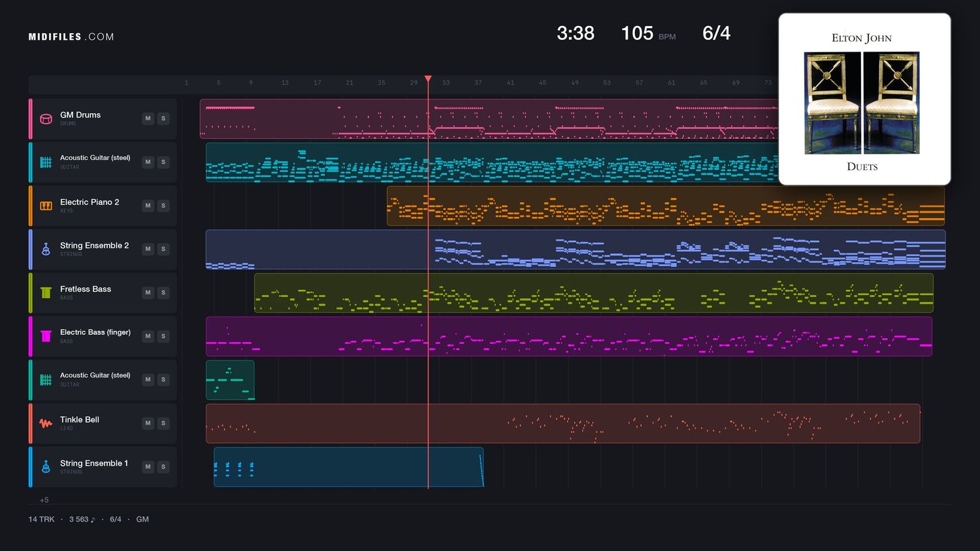Click the guitar icon of the Acoustic Guitar track above Tinkle Bell
This screenshot has width=980, height=551.
click(46, 380)
